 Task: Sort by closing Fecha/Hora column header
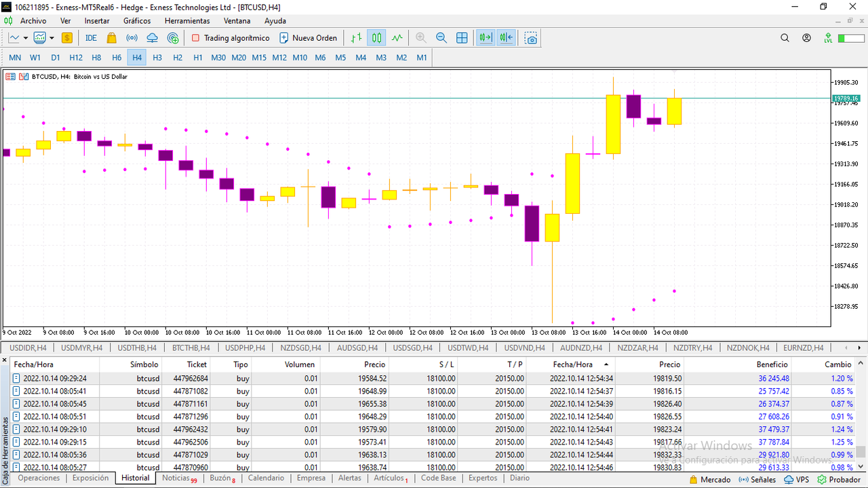pyautogui.click(x=570, y=364)
